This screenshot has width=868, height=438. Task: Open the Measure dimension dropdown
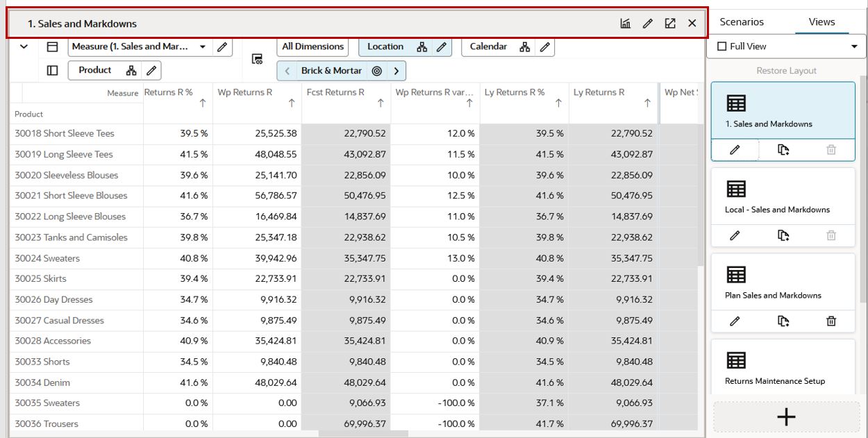tap(203, 47)
